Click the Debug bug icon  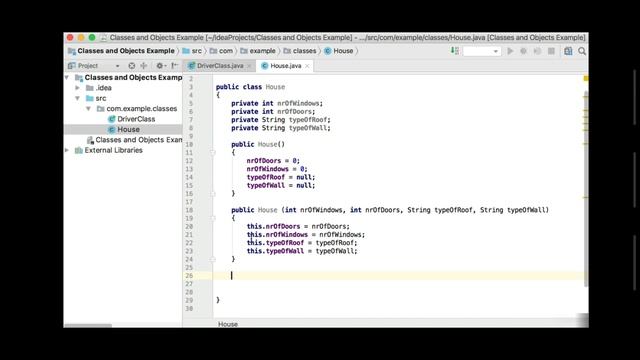523,51
